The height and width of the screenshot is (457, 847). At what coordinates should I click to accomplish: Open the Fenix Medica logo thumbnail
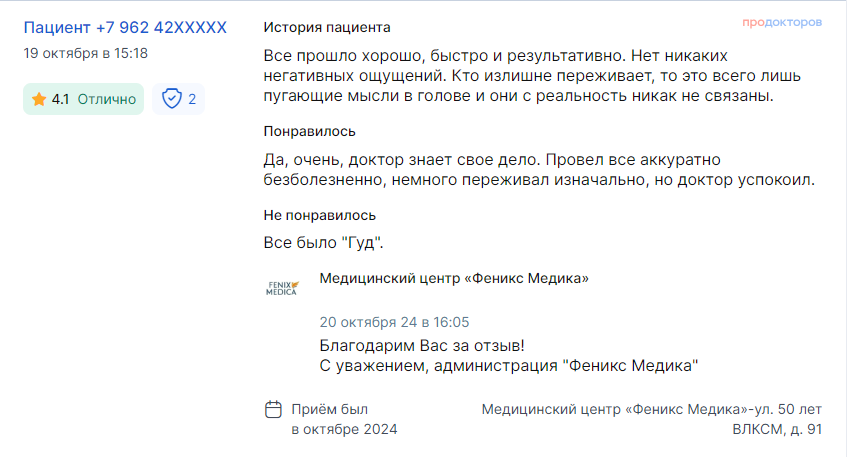(282, 288)
